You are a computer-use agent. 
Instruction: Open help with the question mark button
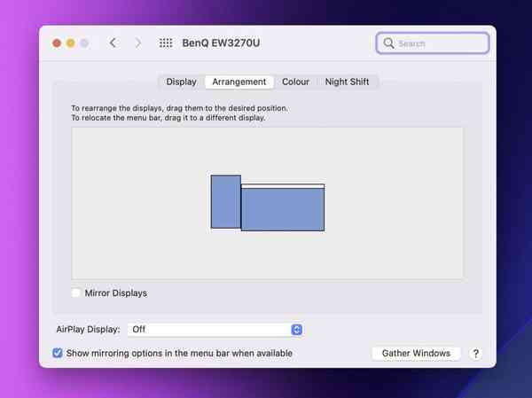tap(475, 354)
